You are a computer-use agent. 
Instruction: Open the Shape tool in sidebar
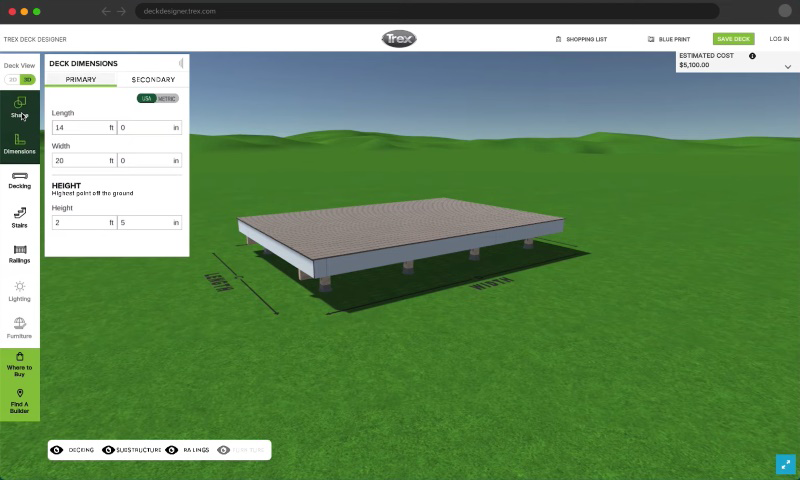[19, 108]
